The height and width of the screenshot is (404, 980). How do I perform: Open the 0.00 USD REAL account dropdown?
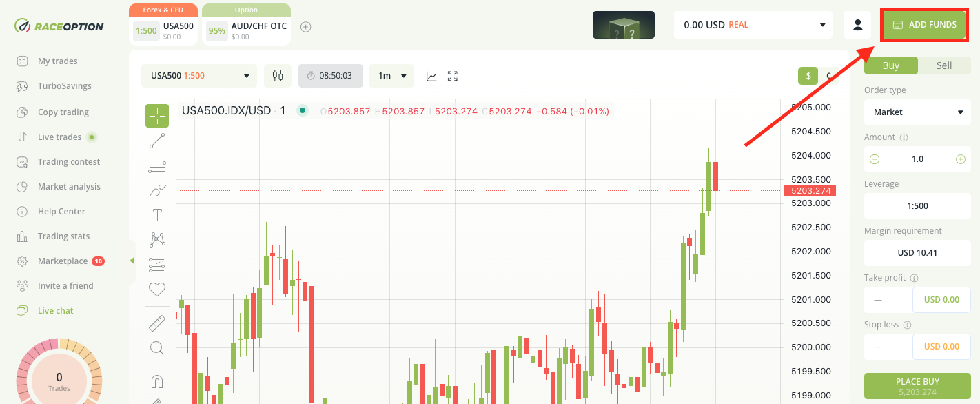point(754,25)
